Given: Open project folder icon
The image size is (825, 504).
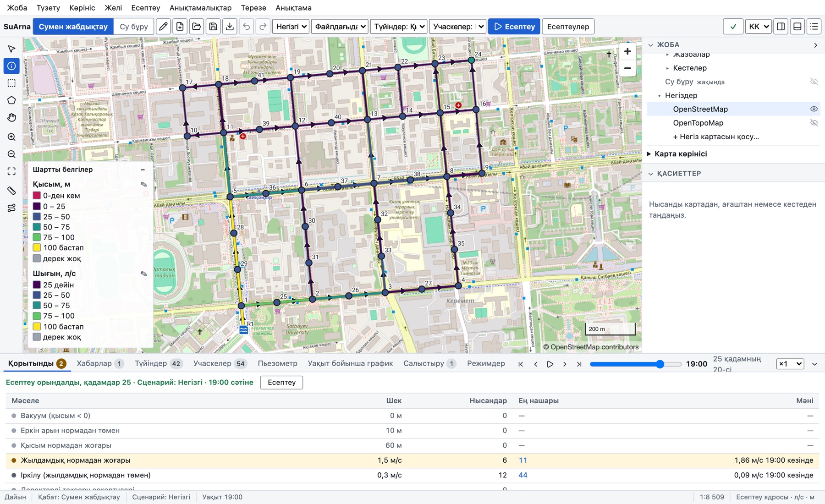Looking at the screenshot, I should click(197, 27).
